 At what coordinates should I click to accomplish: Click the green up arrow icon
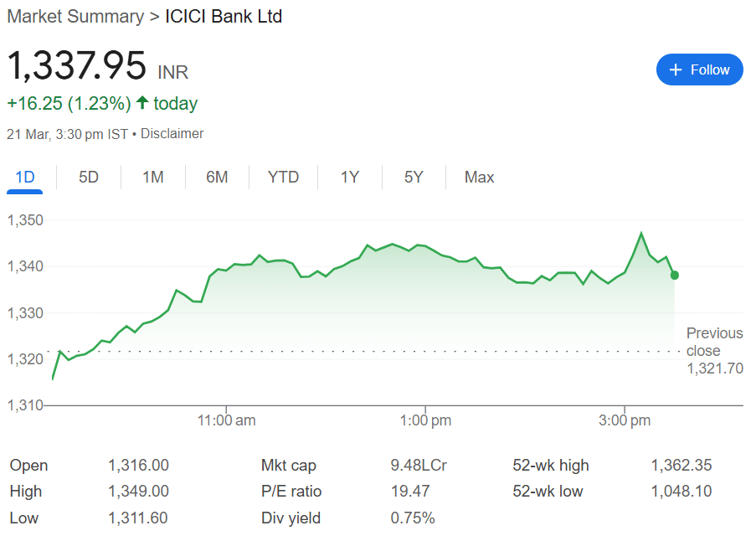141,103
